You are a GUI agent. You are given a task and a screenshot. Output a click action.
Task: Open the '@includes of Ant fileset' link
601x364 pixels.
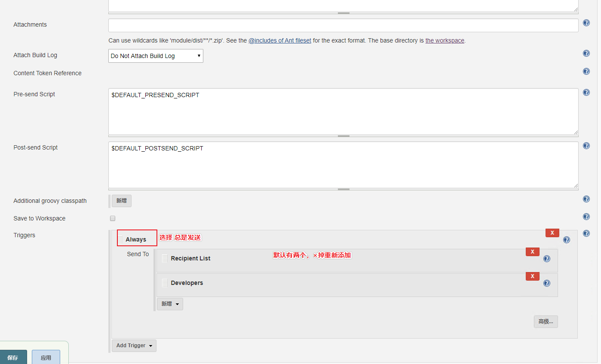pos(279,40)
